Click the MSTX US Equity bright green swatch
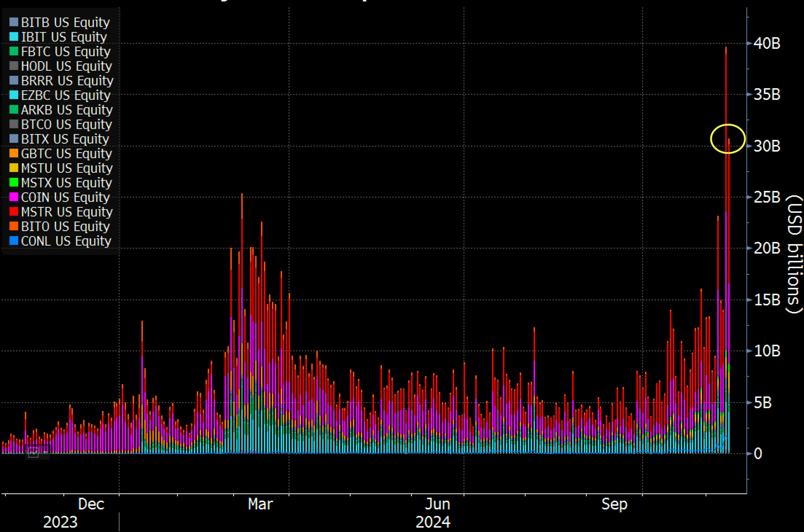This screenshot has height=532, width=804. (x=14, y=182)
